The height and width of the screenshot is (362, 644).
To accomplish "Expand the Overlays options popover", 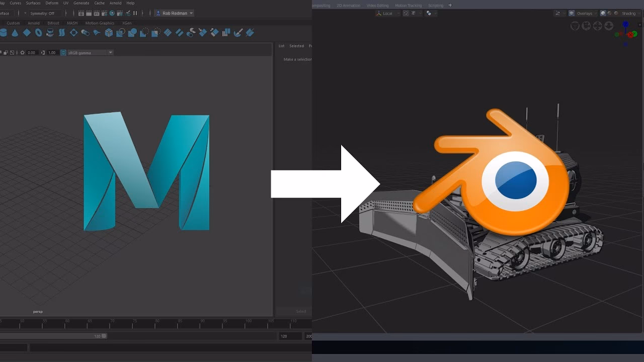I will [x=587, y=13].
